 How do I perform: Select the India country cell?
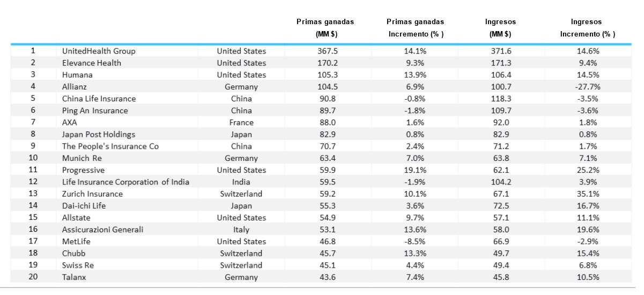point(241,182)
